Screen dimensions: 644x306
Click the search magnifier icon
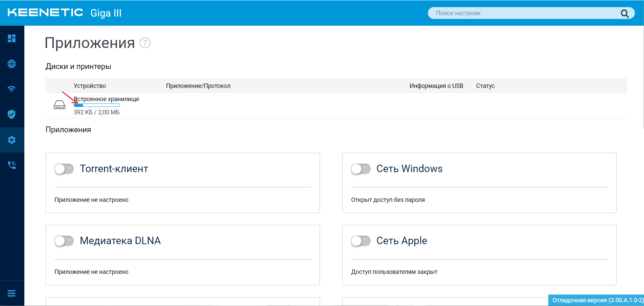pos(624,14)
